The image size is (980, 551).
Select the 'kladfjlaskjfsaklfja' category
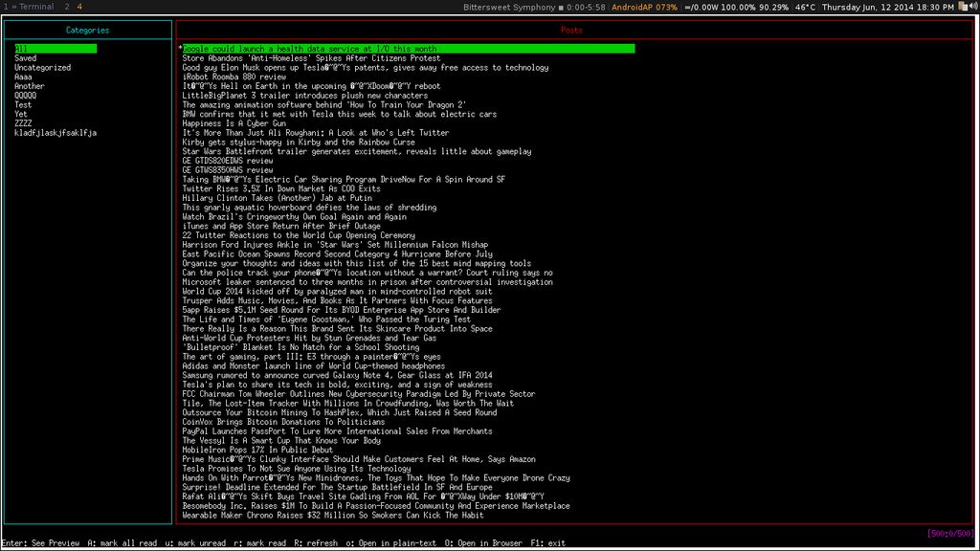click(x=56, y=133)
